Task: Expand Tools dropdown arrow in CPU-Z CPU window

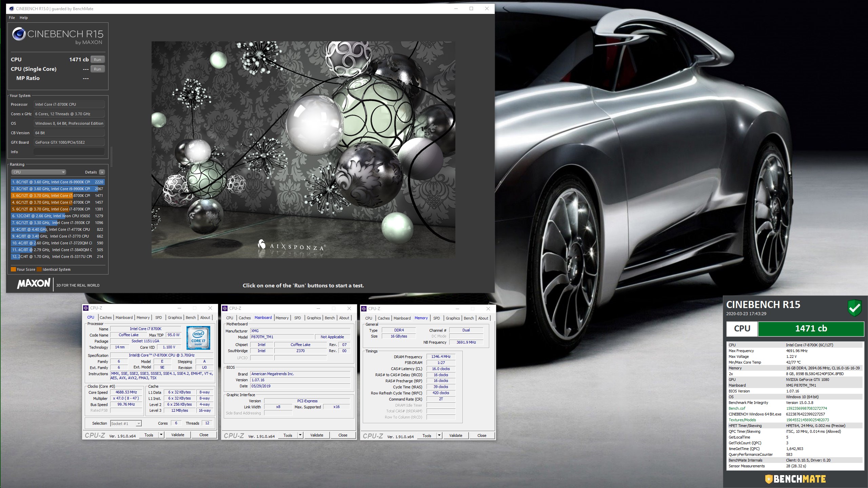Action: coord(161,435)
